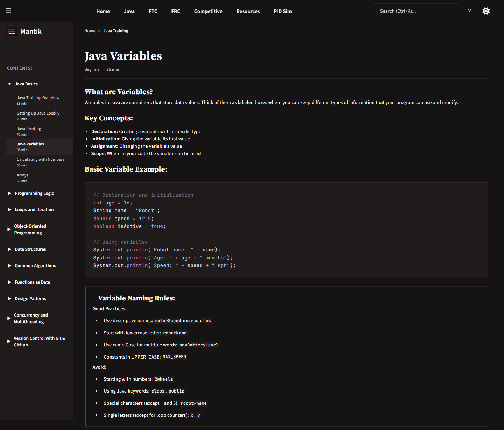Open the Arrays lesson
Viewport: 504px width, 430px height.
point(40,178)
